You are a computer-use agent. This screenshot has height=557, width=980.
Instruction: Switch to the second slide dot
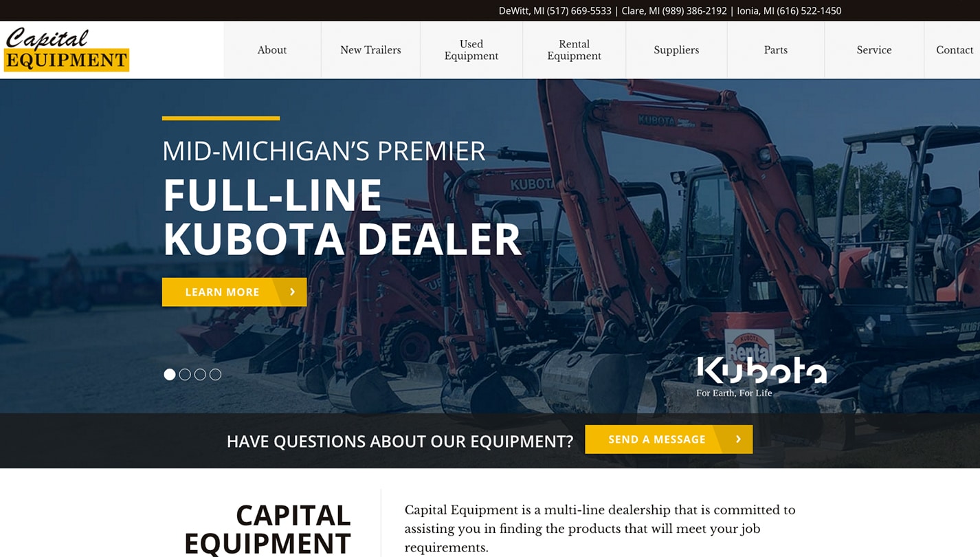tap(185, 375)
